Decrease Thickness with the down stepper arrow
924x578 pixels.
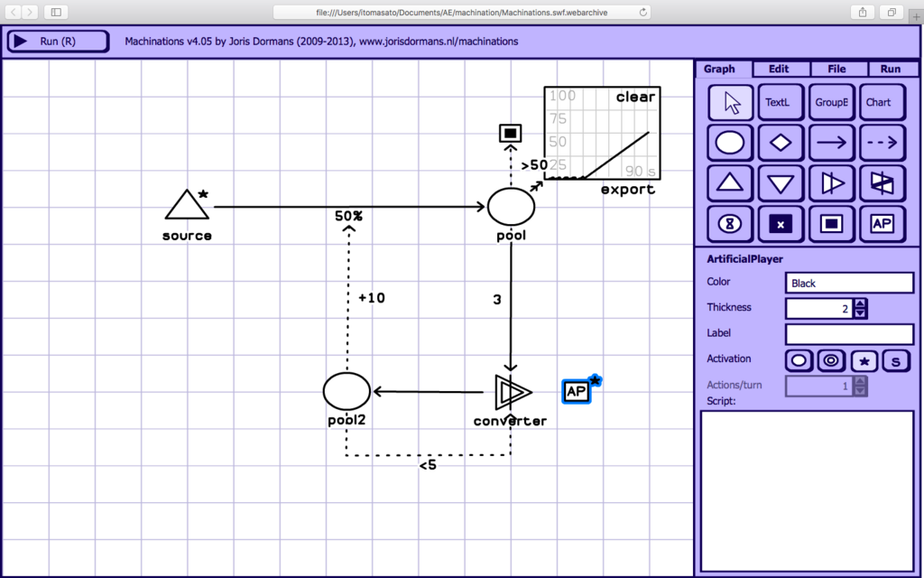(x=860, y=313)
